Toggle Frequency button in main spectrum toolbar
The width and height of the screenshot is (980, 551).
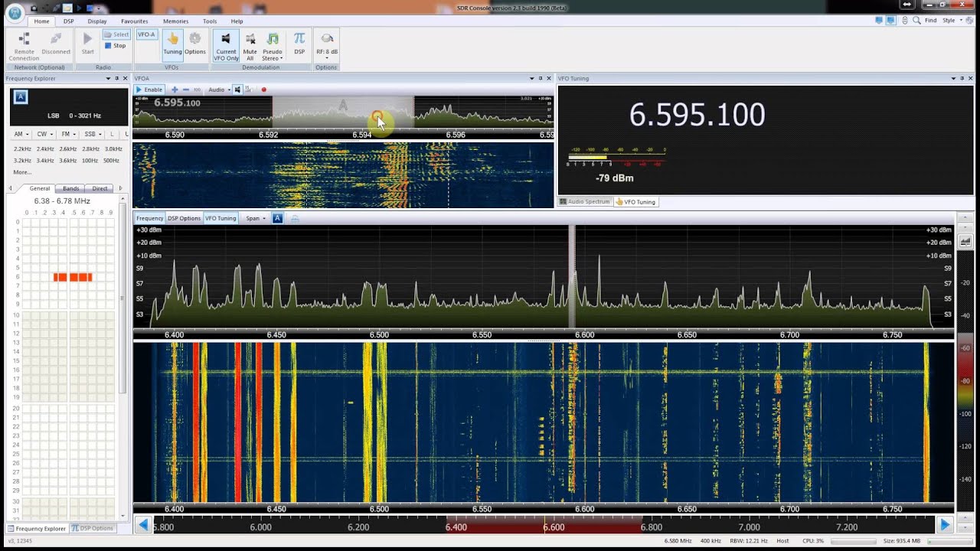(150, 218)
